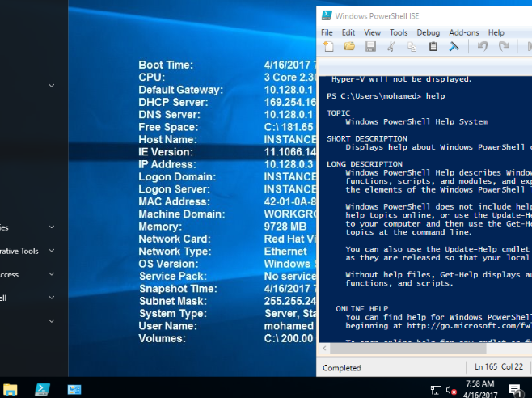Click the 'ONLINE HELP' heading in console
Screen dimensions: 532x398
coord(362,309)
